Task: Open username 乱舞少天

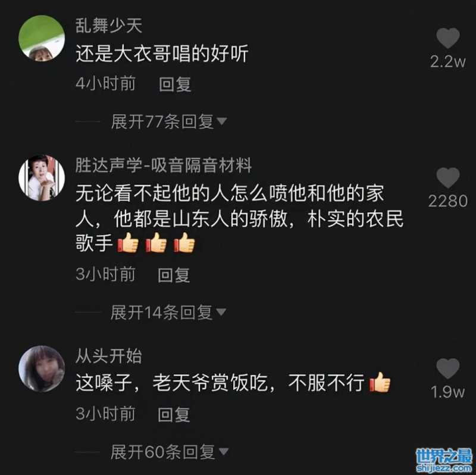Action: (109, 25)
